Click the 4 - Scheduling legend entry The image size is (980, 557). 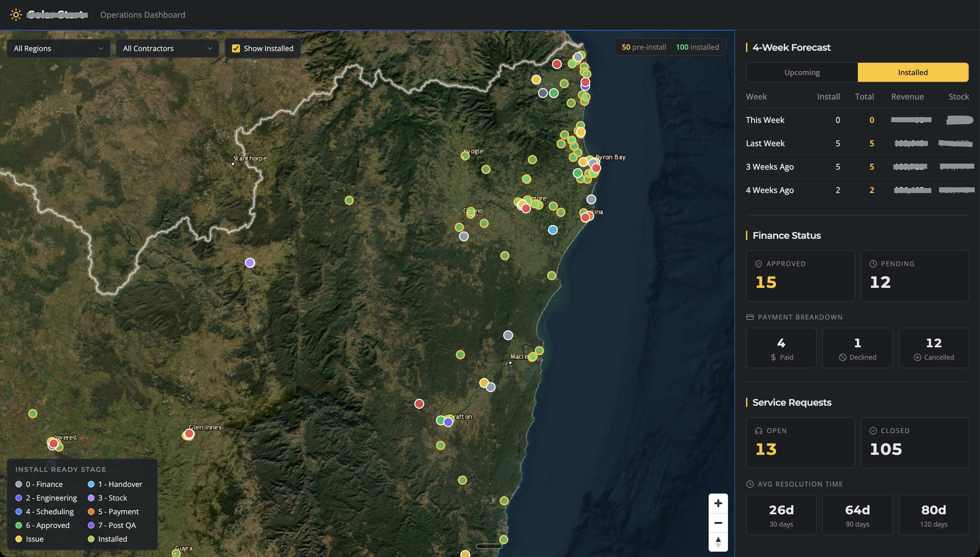click(x=45, y=512)
